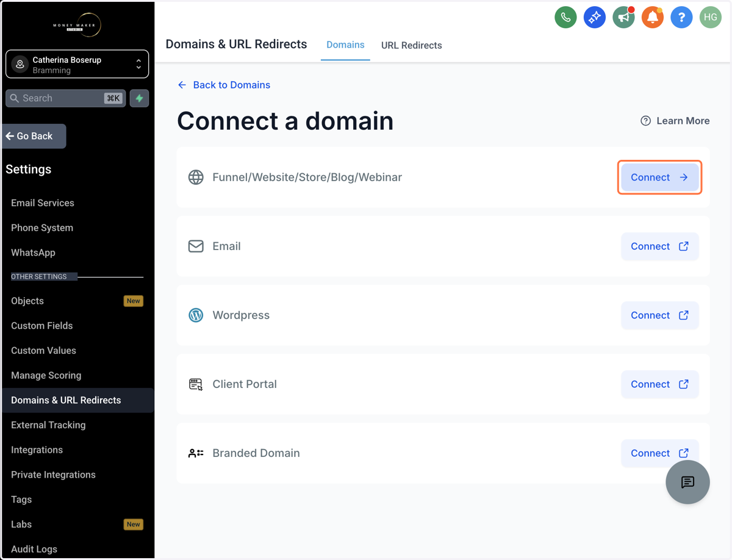Focus the sidebar Search field
Screen dimensions: 732x560
pos(66,98)
